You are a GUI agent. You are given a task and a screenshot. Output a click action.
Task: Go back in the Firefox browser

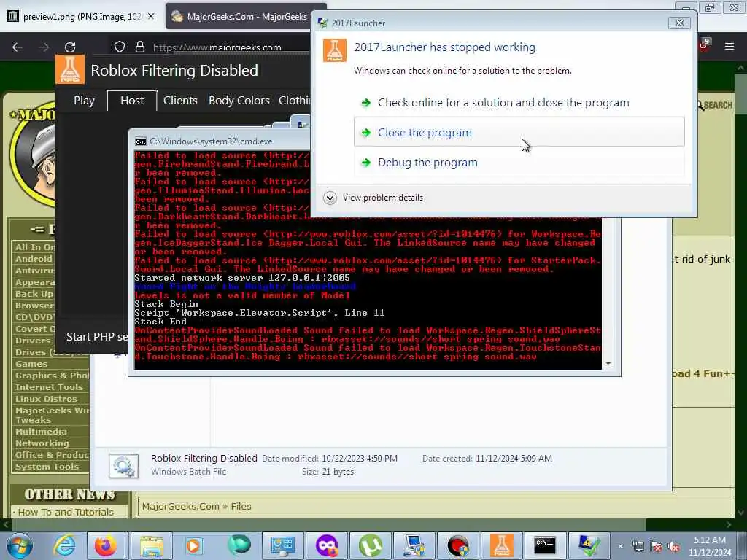pyautogui.click(x=18, y=47)
